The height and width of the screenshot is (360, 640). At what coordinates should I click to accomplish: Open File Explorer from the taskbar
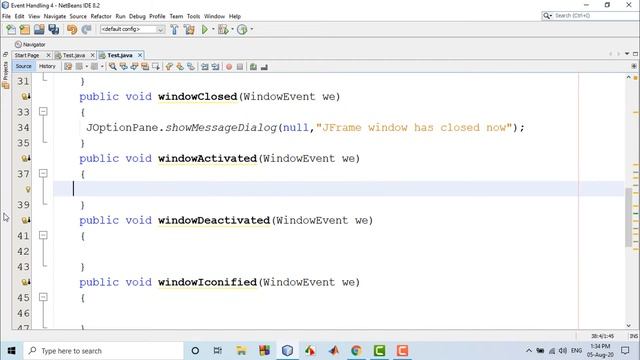pos(241,351)
